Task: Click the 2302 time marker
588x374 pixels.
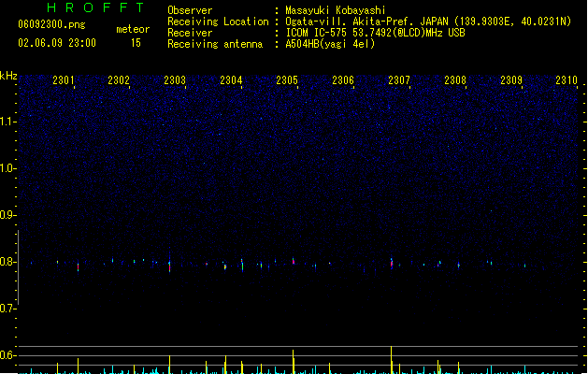Action: point(119,80)
